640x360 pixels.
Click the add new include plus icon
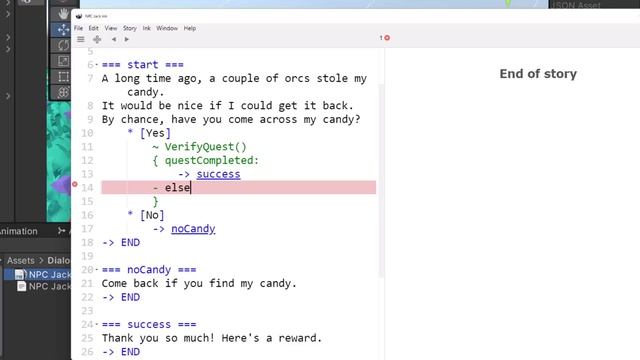(97, 39)
